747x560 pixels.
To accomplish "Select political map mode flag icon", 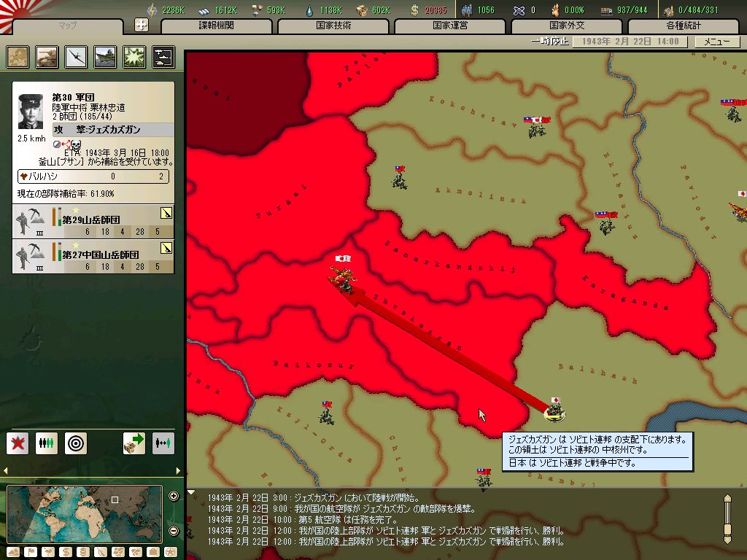I will (31, 552).
